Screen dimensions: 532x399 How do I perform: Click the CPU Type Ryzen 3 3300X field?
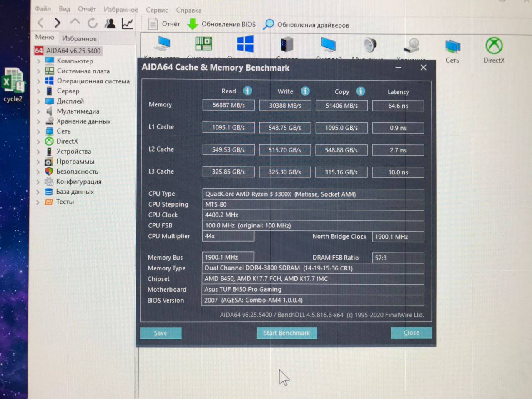(313, 194)
